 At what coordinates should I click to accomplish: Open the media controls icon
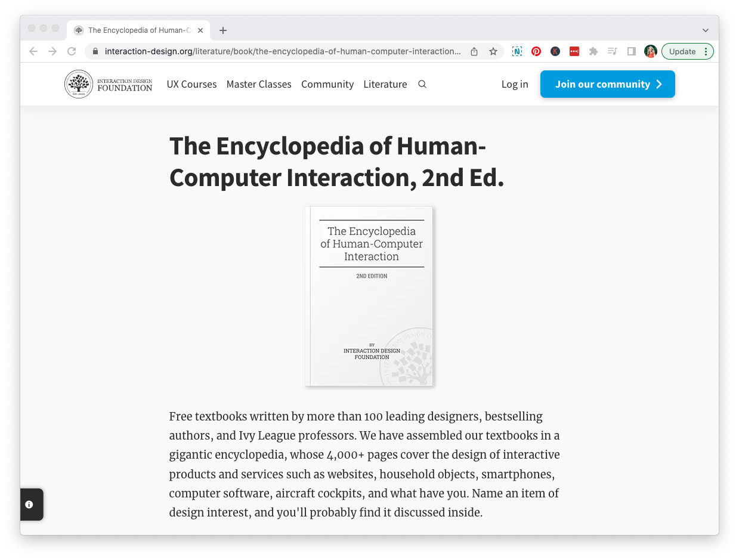612,51
